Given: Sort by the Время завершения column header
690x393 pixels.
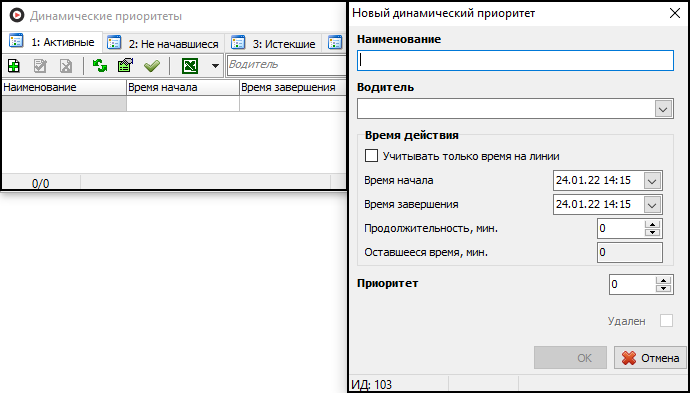Looking at the screenshot, I should [x=293, y=87].
